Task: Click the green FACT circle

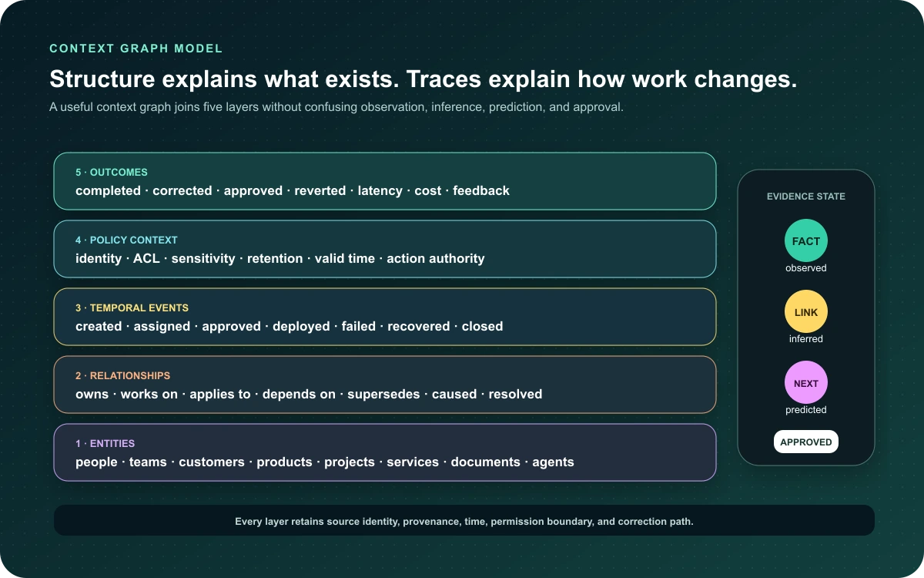Action: pos(806,241)
